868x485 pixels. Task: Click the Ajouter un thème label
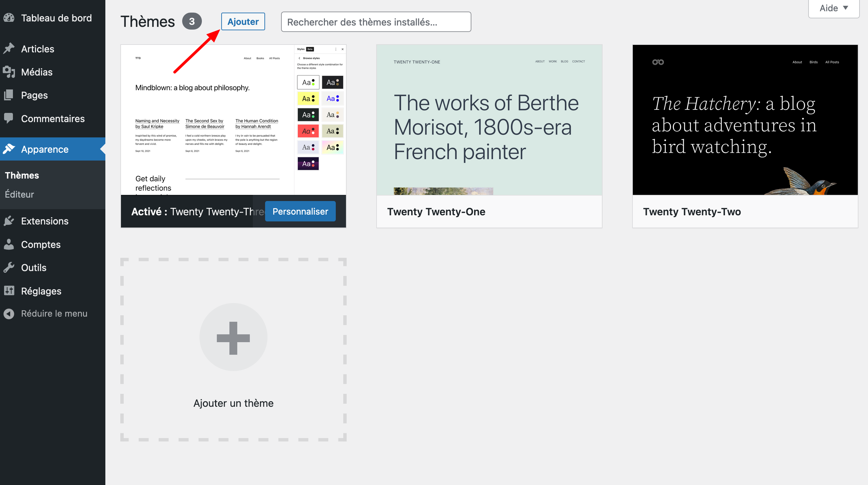pyautogui.click(x=233, y=403)
